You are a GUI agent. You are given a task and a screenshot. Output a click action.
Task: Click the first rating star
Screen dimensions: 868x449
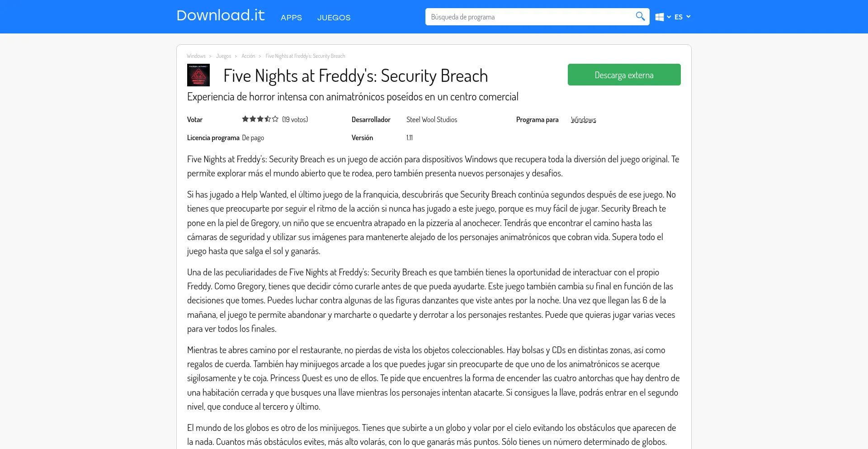(245, 119)
